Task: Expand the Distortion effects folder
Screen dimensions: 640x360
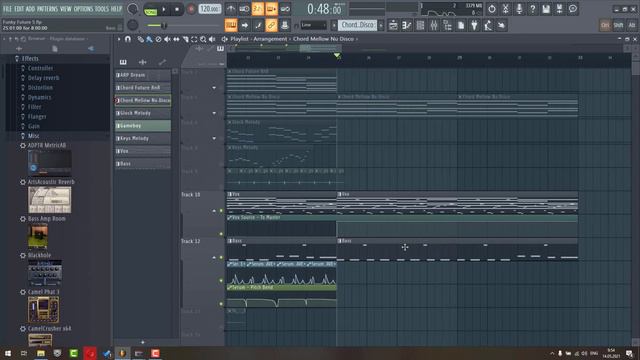Action: [40, 88]
